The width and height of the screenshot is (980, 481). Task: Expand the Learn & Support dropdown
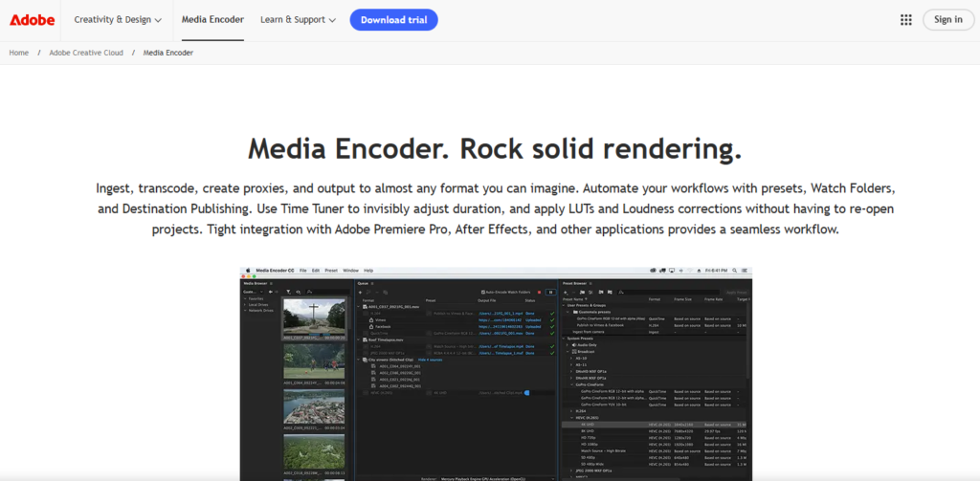298,19
